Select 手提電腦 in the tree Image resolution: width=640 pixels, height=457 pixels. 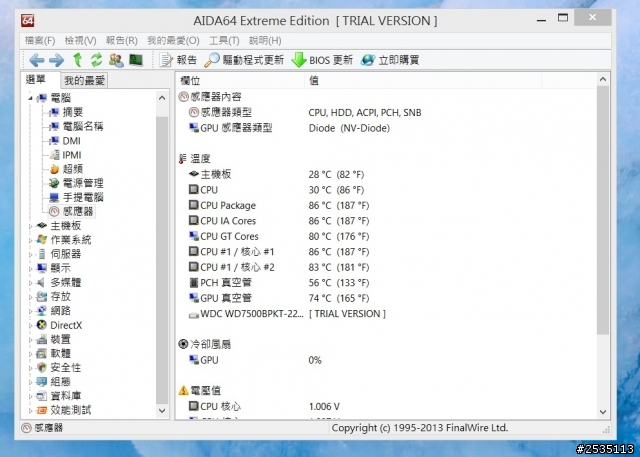[82, 197]
